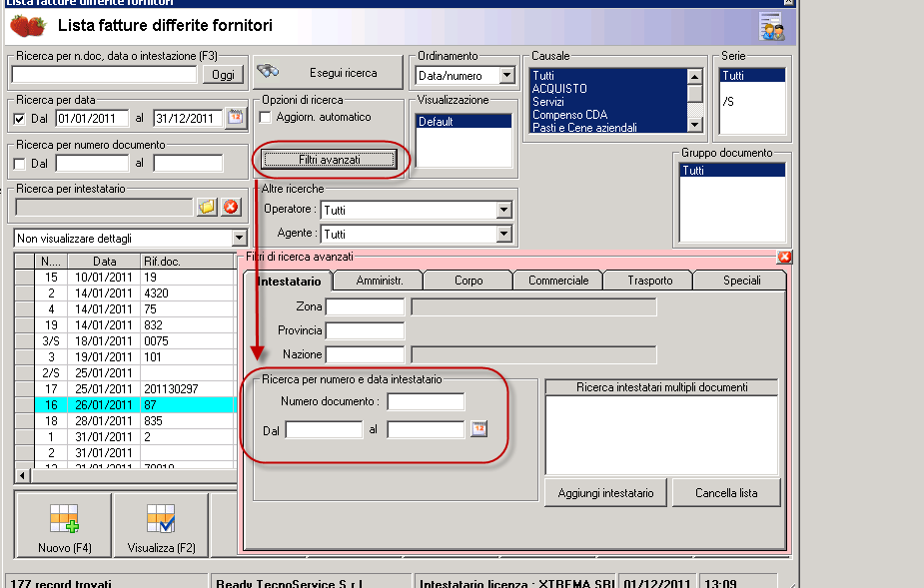The image size is (924, 588).
Task: Click the Cancella lista button
Action: click(726, 492)
